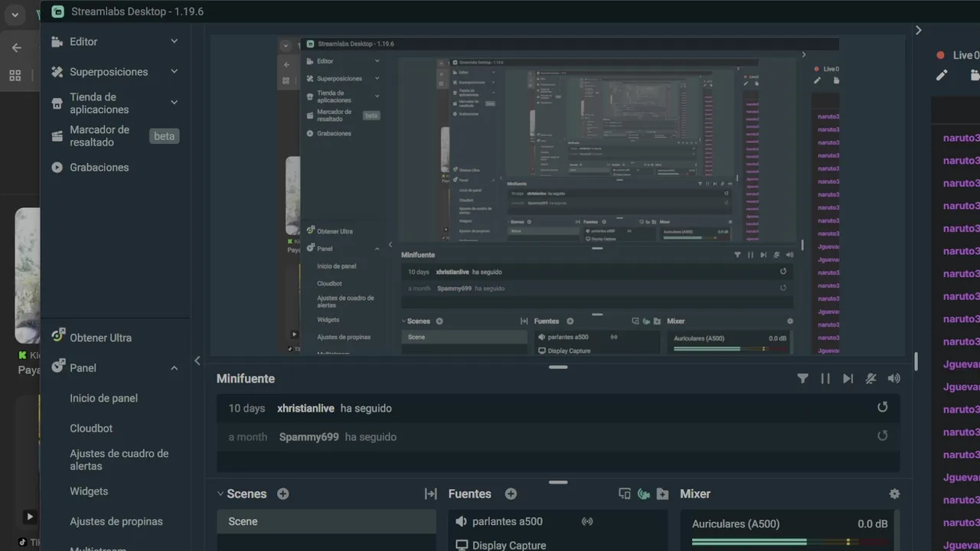Viewport: 980px width, 551px height.
Task: Click the 0.0 dB volume value
Action: [873, 524]
